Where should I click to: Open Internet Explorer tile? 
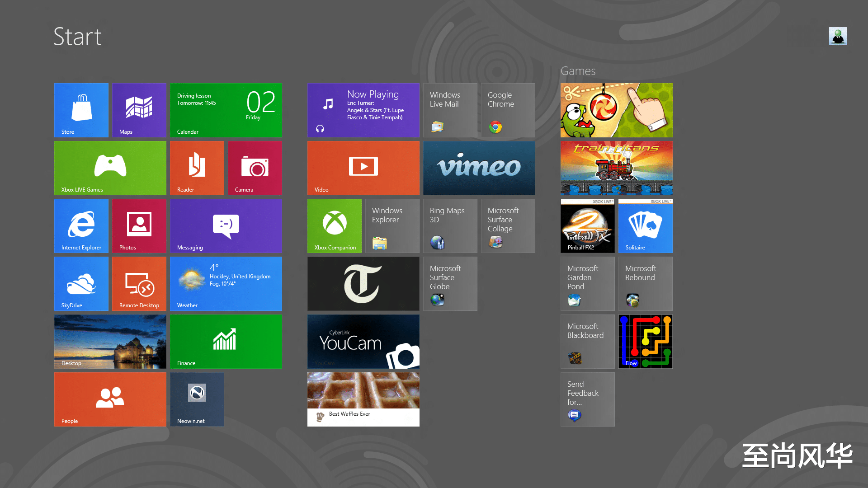pyautogui.click(x=81, y=225)
